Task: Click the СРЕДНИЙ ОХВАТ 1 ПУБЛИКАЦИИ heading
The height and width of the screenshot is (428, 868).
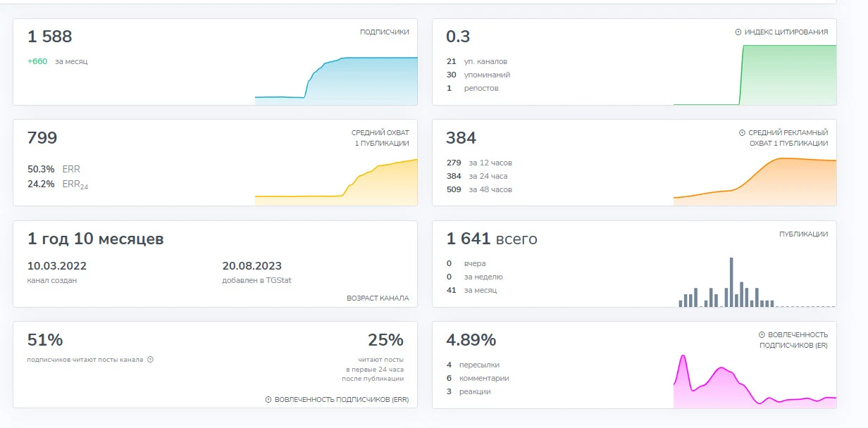Action: 380,138
